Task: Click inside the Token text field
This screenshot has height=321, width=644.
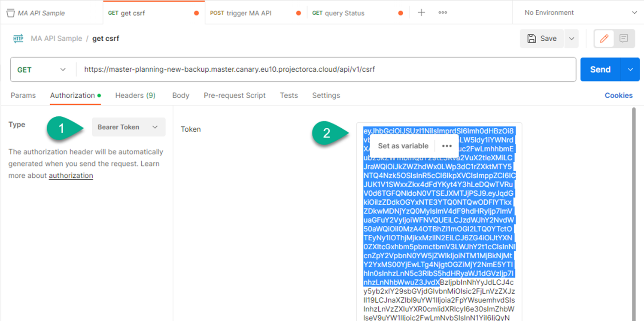Action: coord(439,221)
